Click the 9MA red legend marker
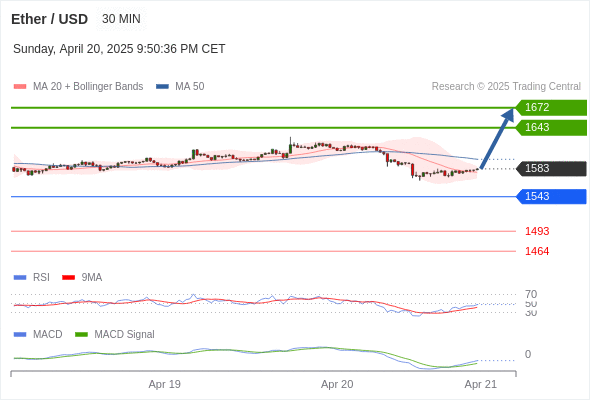 (x=68, y=278)
